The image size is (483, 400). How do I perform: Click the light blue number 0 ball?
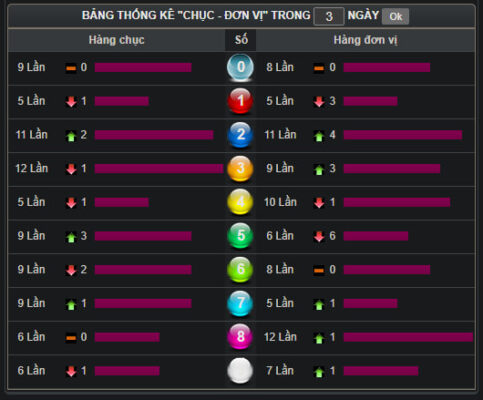[x=240, y=67]
